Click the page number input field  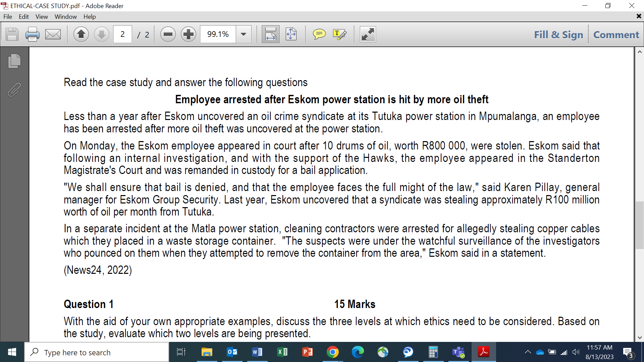coord(122,34)
